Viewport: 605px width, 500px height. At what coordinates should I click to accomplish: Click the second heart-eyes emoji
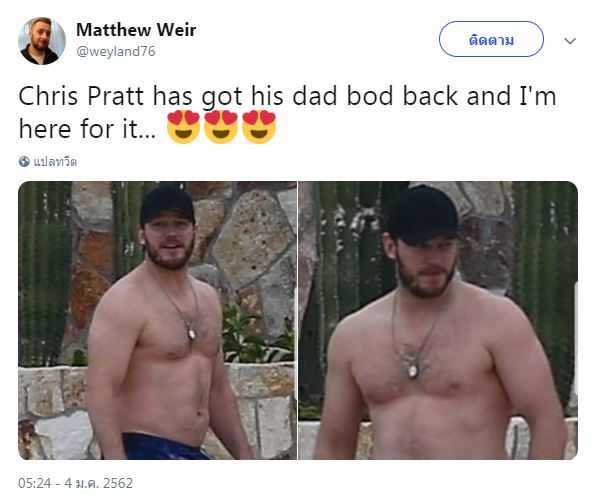[x=221, y=127]
